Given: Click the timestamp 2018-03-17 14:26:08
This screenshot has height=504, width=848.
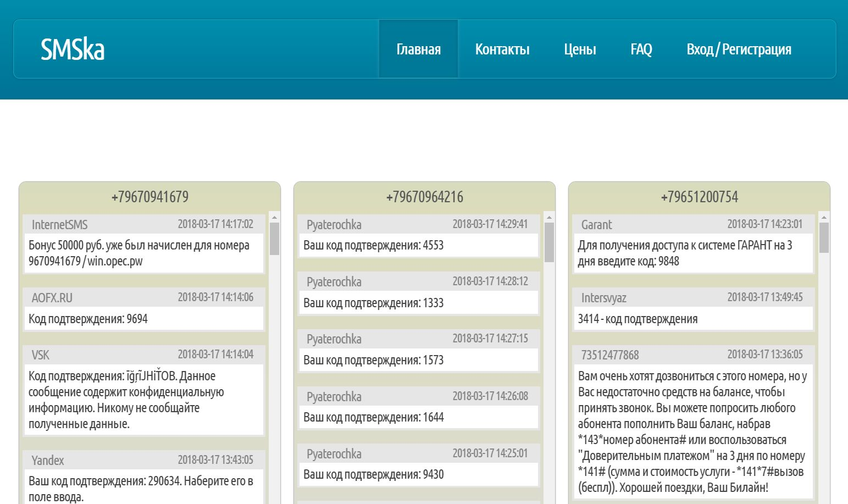Looking at the screenshot, I should 490,396.
